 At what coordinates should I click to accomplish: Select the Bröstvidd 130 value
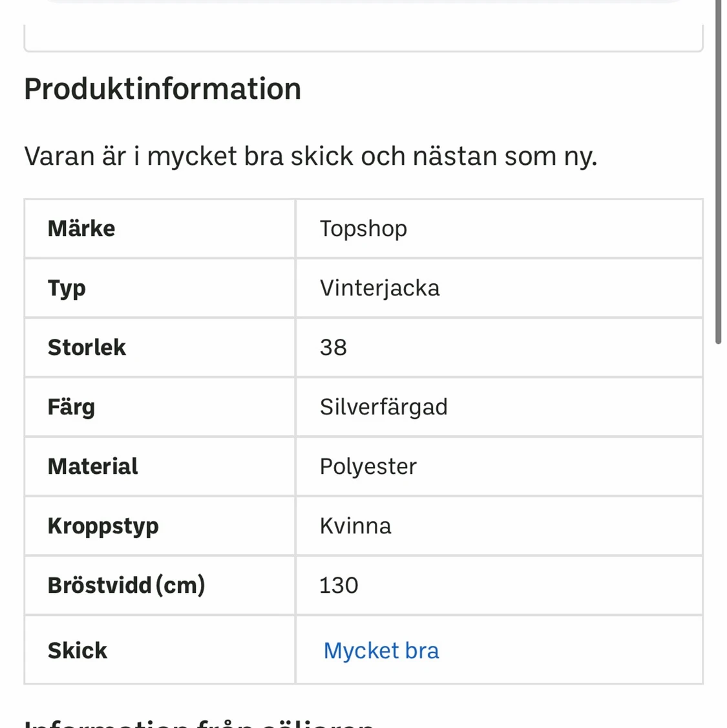(339, 585)
